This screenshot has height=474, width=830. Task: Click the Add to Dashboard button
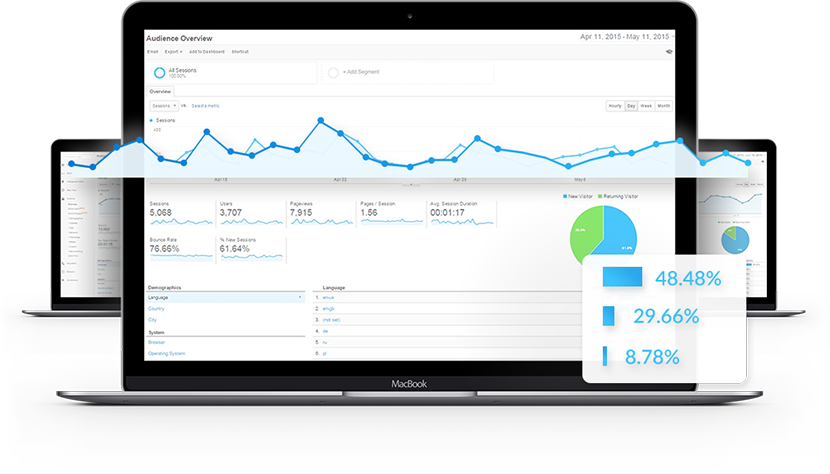coord(207,51)
